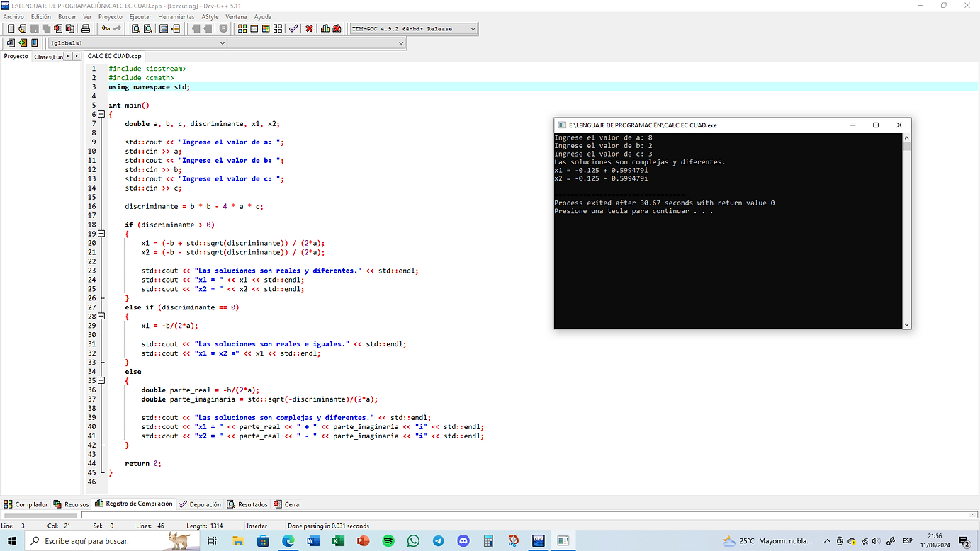980x551 pixels.
Task: Click the Rebuild All toolbar icon
Action: [x=278, y=28]
